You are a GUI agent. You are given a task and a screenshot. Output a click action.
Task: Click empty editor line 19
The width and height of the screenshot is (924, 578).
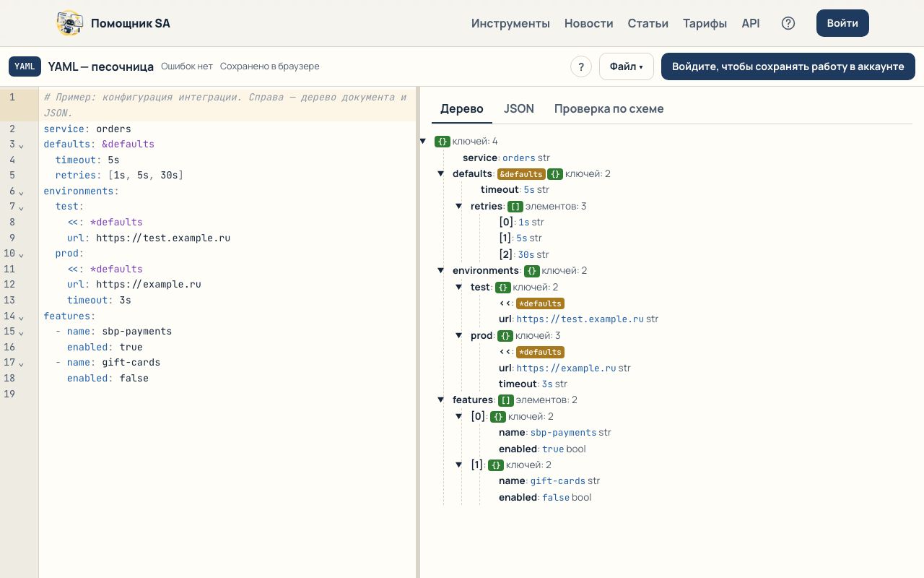[227, 394]
